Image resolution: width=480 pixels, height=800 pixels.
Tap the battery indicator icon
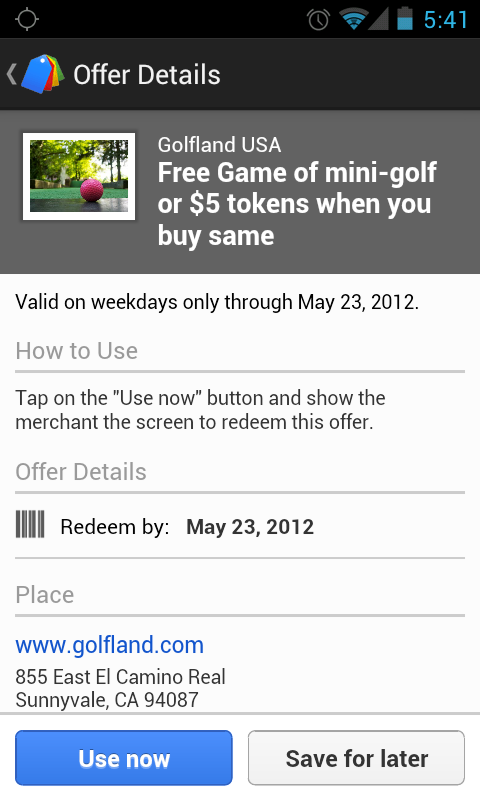pos(405,18)
